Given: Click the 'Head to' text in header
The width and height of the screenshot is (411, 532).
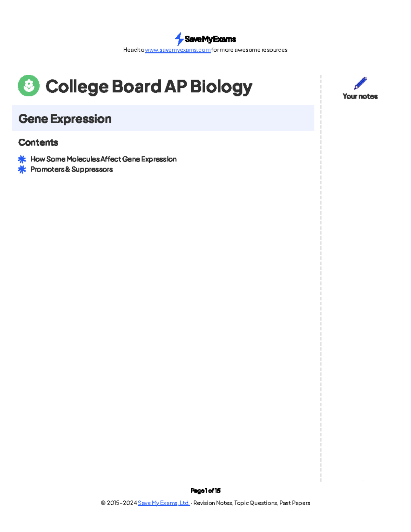Looking at the screenshot, I should coord(134,50).
